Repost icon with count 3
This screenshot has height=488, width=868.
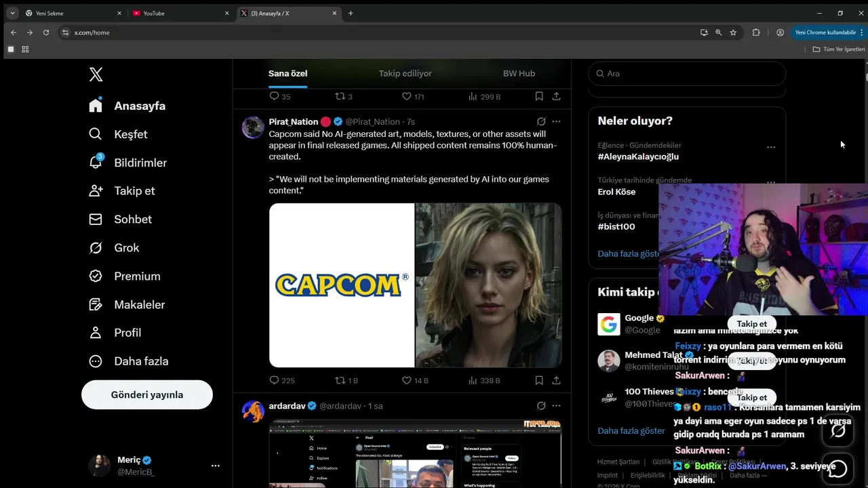coord(340,96)
